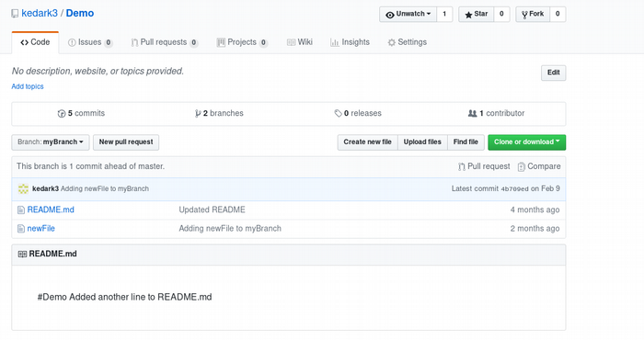Click kedark3 author name in commit row

[x=46, y=189]
